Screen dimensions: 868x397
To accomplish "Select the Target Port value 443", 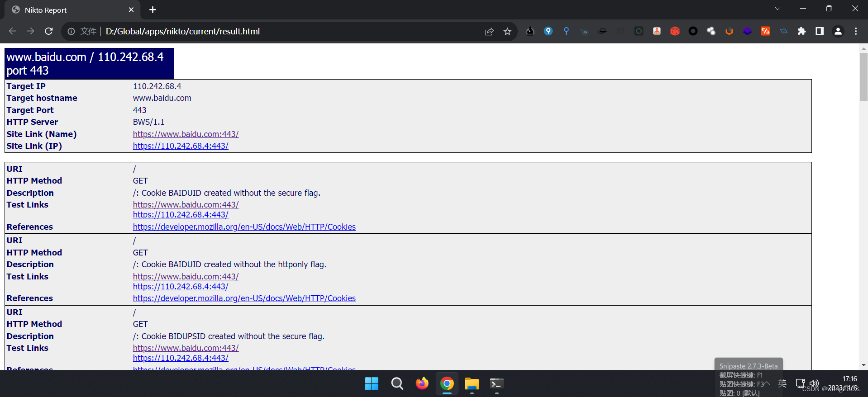I will [x=139, y=110].
